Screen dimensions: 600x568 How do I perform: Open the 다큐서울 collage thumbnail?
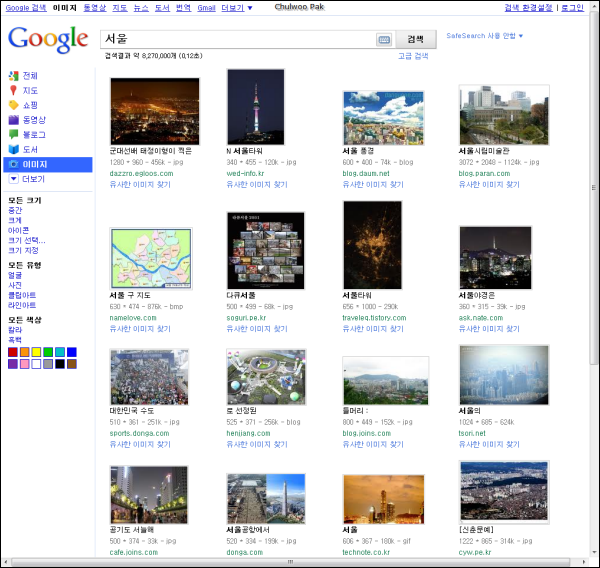coord(266,251)
